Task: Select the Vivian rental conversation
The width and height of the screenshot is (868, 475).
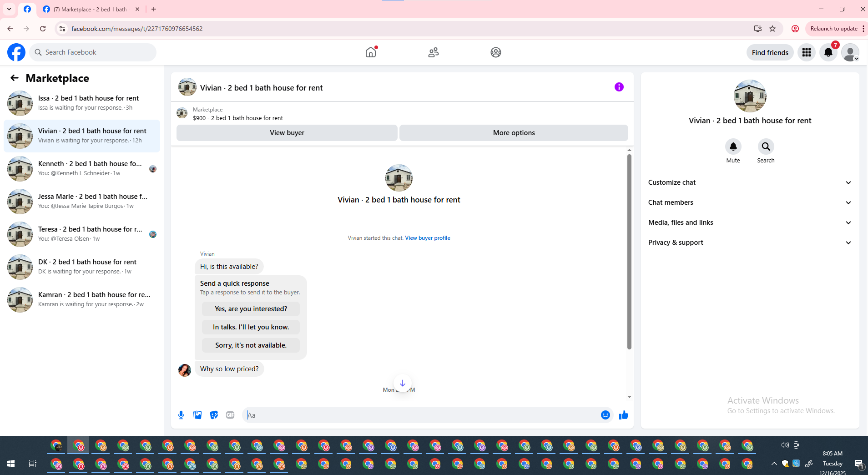Action: 82,136
